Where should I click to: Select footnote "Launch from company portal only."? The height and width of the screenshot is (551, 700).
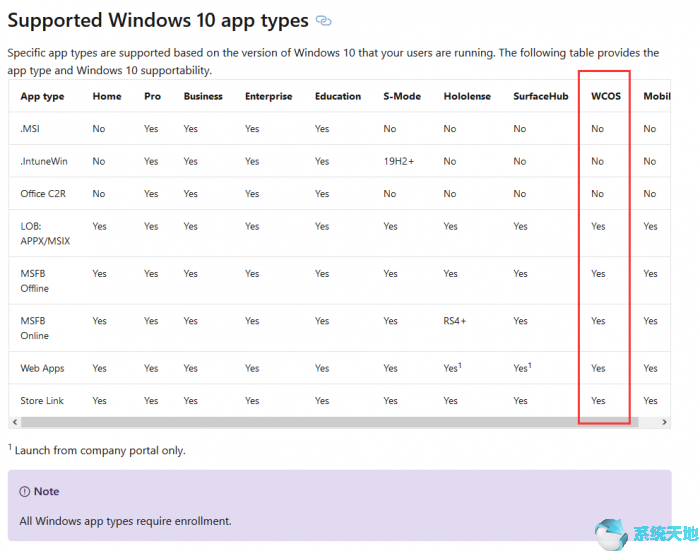[x=100, y=451]
